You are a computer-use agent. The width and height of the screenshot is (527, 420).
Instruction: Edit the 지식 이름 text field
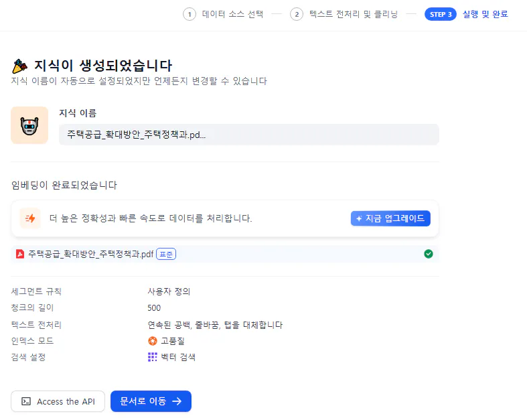tap(248, 135)
